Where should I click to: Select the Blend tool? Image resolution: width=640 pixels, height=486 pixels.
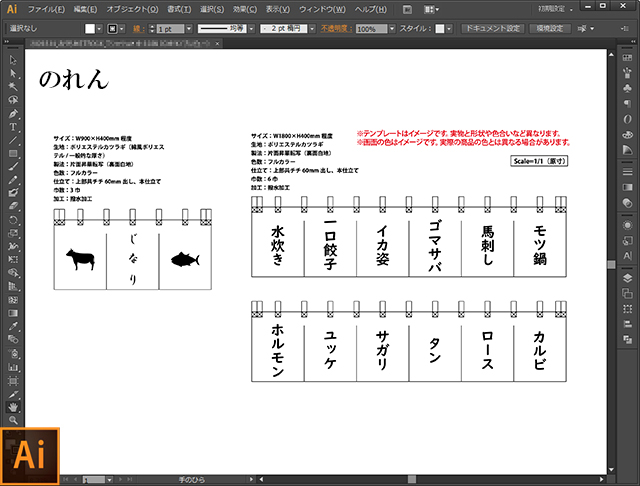click(13, 339)
